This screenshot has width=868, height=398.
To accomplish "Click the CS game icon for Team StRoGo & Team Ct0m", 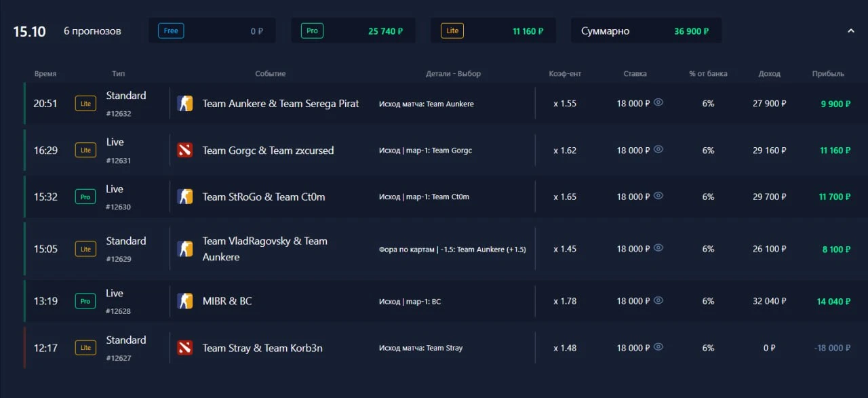I will click(185, 197).
